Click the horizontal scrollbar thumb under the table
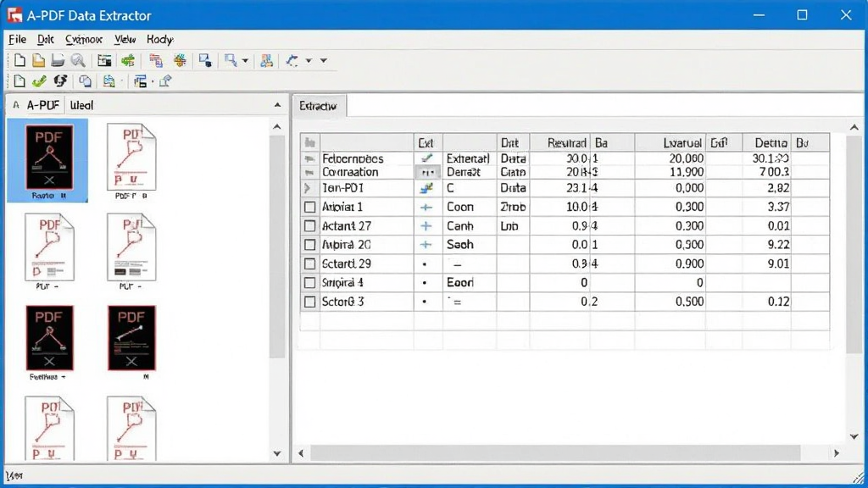Image resolution: width=868 pixels, height=488 pixels. tap(555, 453)
